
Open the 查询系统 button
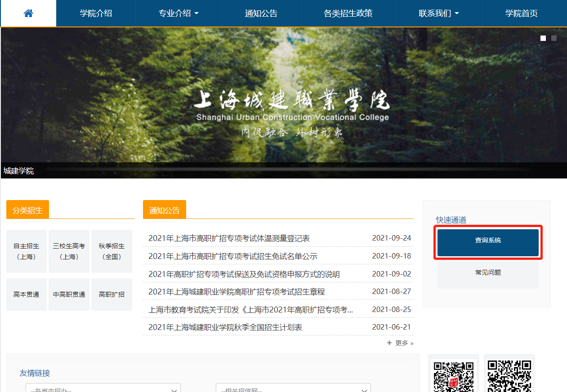pyautogui.click(x=488, y=243)
